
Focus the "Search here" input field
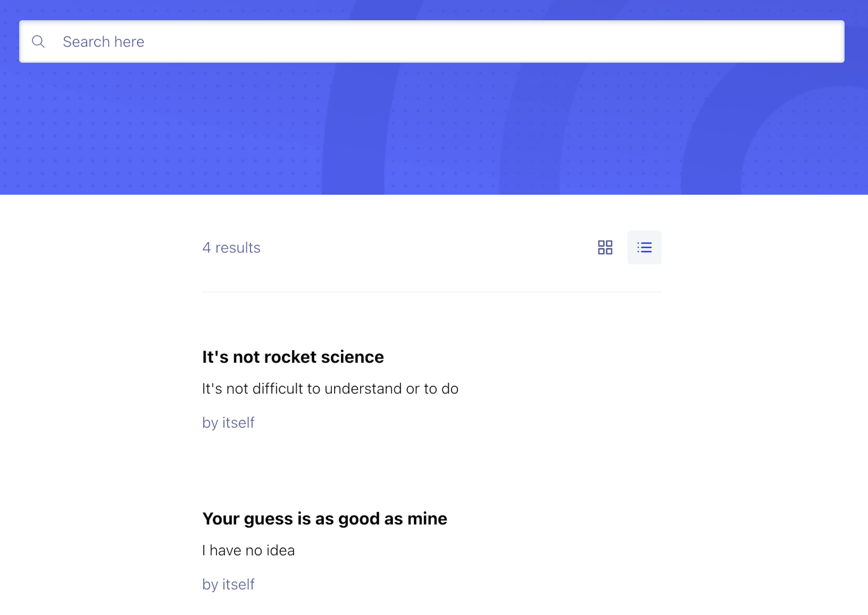click(432, 42)
